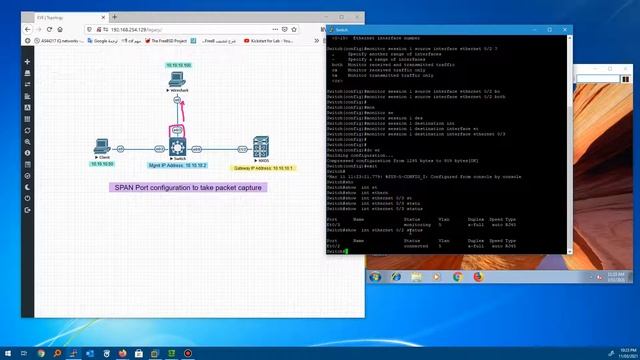Open Startup-configs icon in EVE sidebar
640x360 pixels.
coord(27,96)
